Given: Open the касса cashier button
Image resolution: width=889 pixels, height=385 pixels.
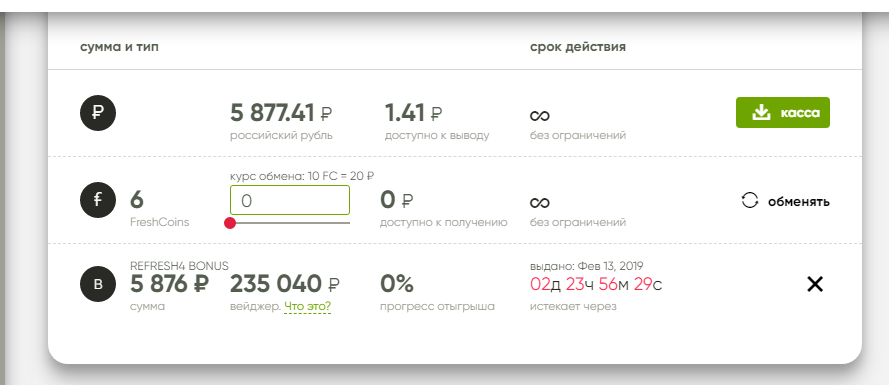Looking at the screenshot, I should (x=782, y=112).
